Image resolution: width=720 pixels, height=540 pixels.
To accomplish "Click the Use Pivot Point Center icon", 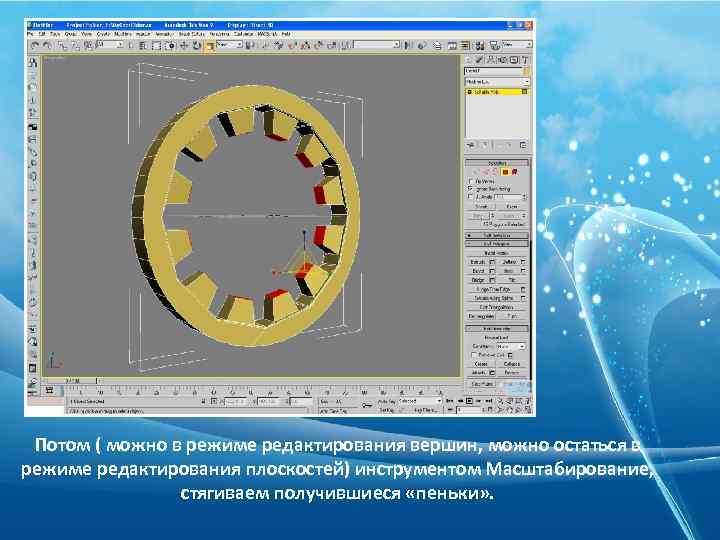I will click(250, 45).
